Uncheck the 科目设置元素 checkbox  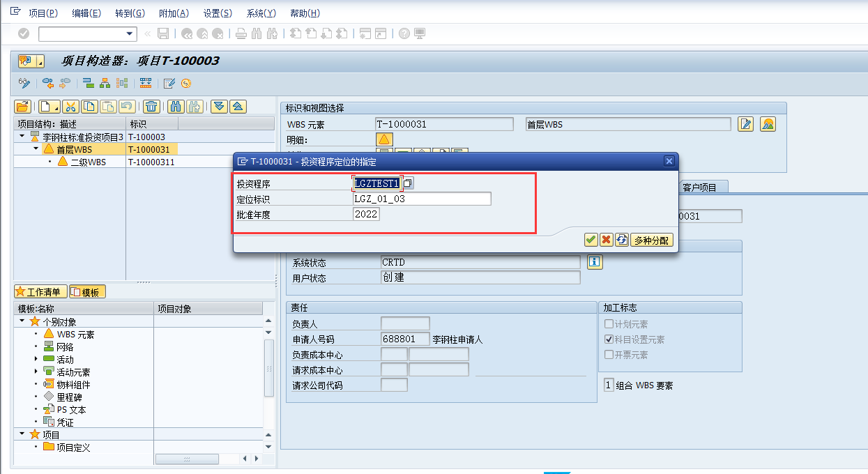[609, 340]
